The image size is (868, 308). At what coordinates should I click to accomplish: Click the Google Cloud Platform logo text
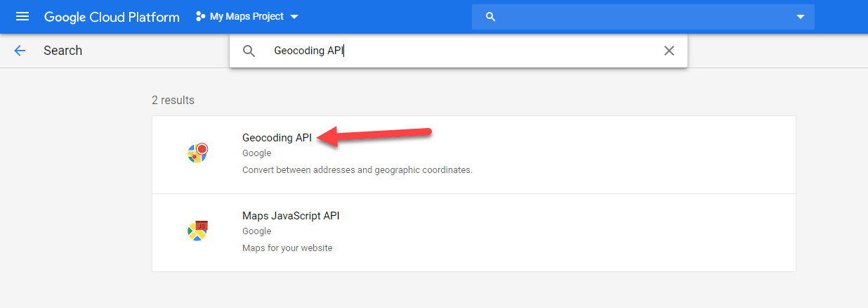coord(112,17)
